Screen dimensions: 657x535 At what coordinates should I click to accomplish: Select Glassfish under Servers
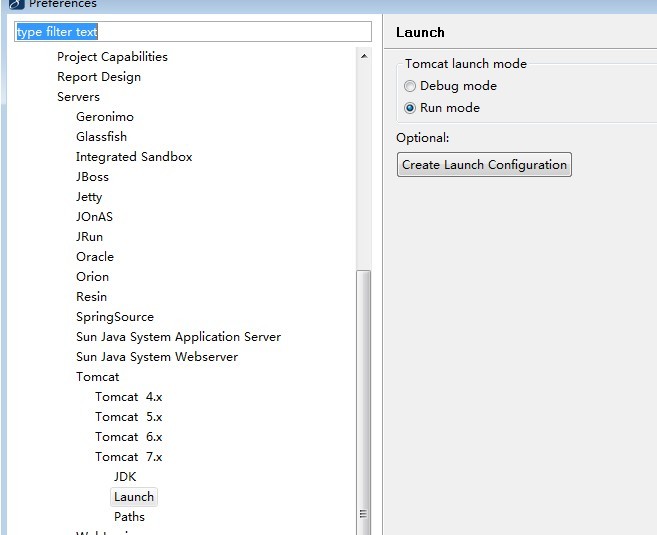[x=101, y=137]
